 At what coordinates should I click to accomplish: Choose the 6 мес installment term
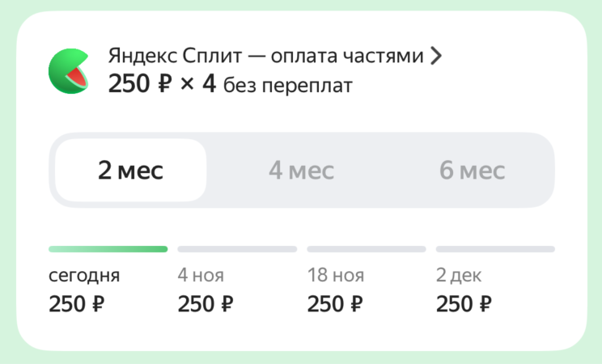tap(472, 171)
